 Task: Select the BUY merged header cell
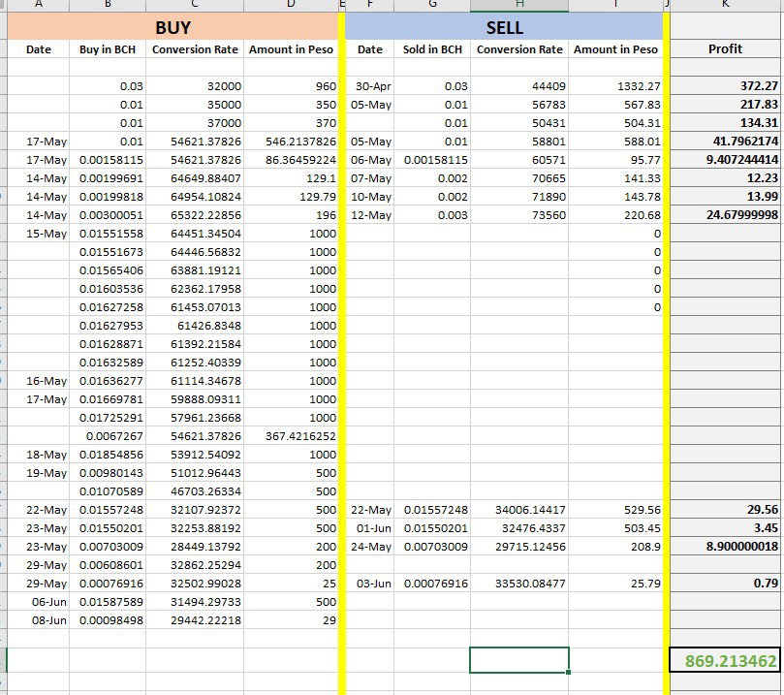(x=173, y=27)
